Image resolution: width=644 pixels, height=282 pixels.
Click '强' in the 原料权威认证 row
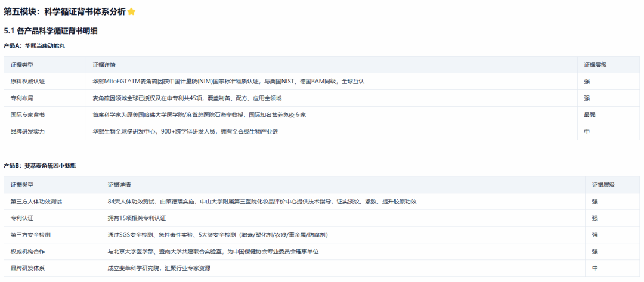tap(587, 82)
